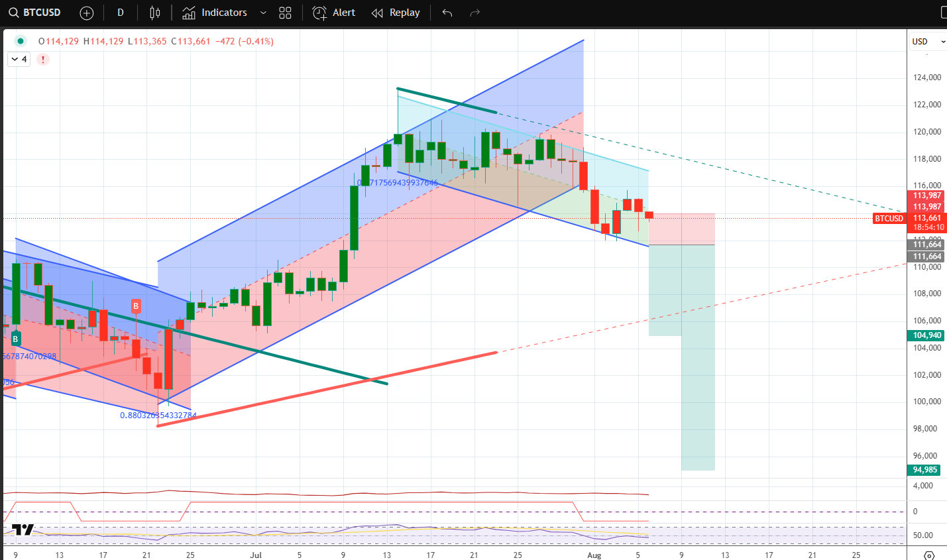Viewport: 947px width, 560px height.
Task: Start bar Replay mode
Action: [x=396, y=13]
